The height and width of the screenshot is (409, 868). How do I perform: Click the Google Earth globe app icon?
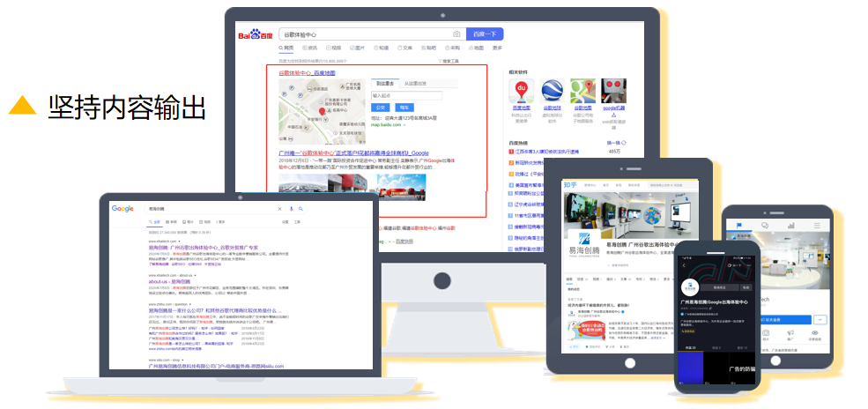point(552,90)
